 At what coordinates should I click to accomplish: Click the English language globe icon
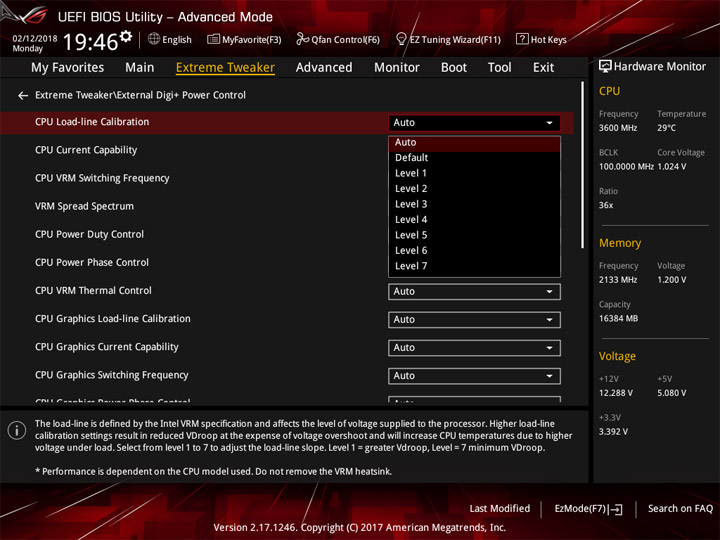coord(154,39)
